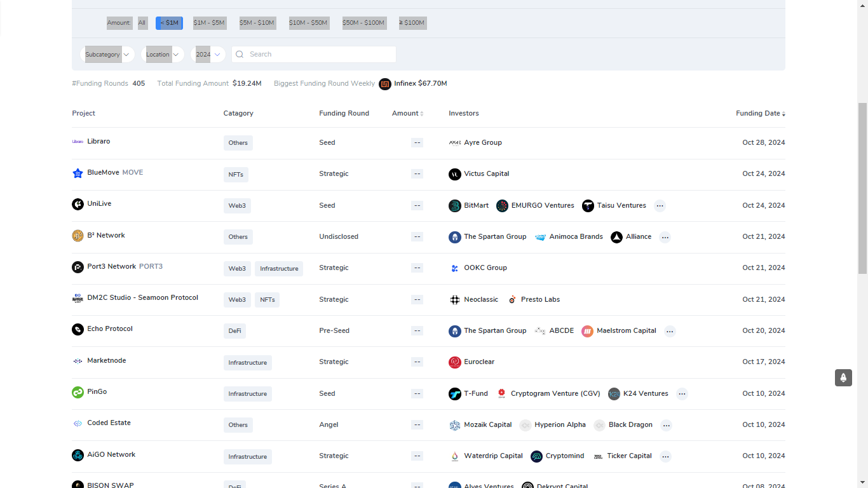Focus the Search input field
Viewport: 868px width, 488px height.
click(x=314, y=55)
